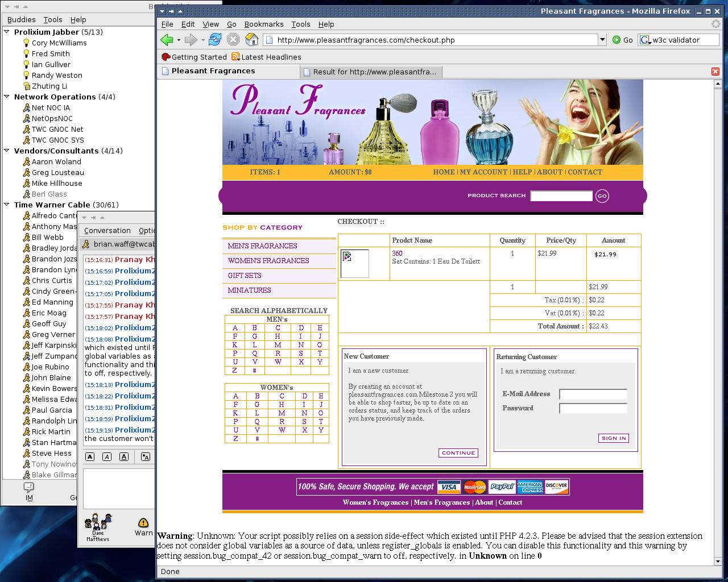Reload the page with the refresh icon
Screen dimensions: 728x582
click(215, 40)
